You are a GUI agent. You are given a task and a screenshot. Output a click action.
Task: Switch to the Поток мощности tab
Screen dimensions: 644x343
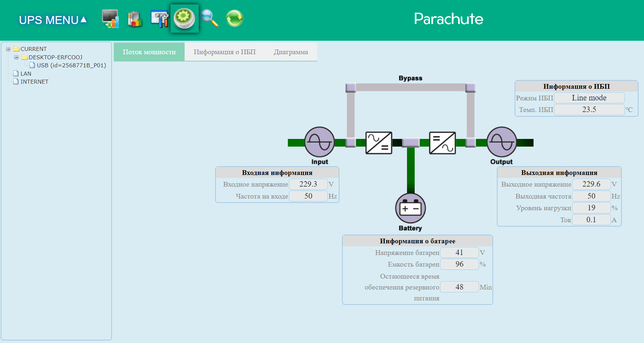pyautogui.click(x=149, y=52)
